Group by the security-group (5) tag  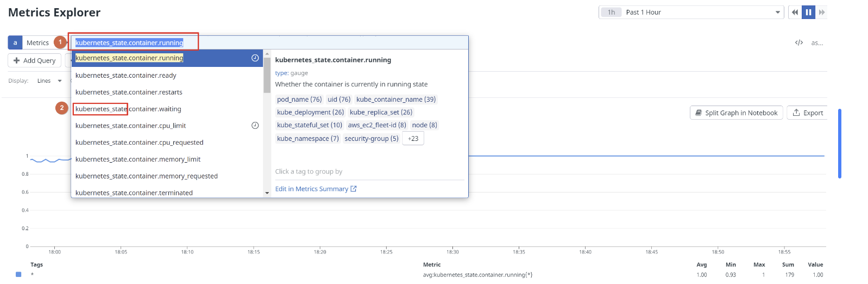(x=372, y=139)
